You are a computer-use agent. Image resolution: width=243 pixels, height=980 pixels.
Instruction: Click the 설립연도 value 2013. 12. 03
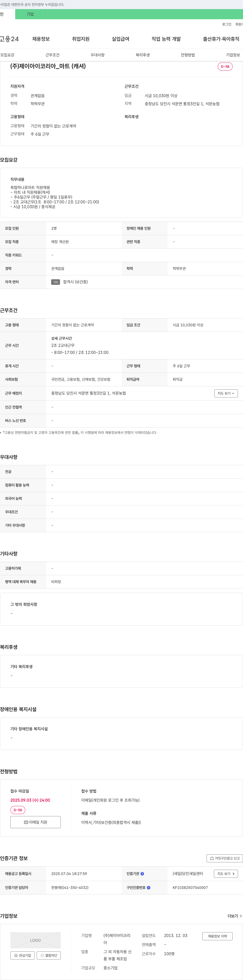point(176,935)
